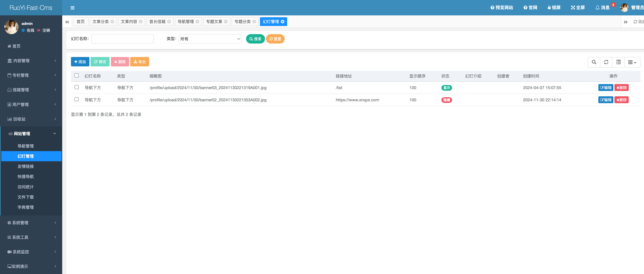Viewport: 644px width, 274px height.
Task: Focus the 幻灯名称 search input field
Action: 123,39
